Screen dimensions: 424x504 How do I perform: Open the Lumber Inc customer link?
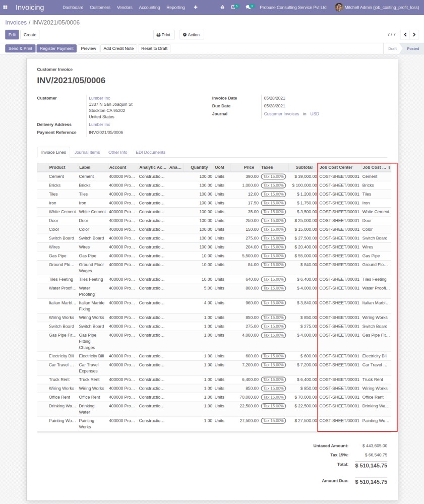[99, 98]
